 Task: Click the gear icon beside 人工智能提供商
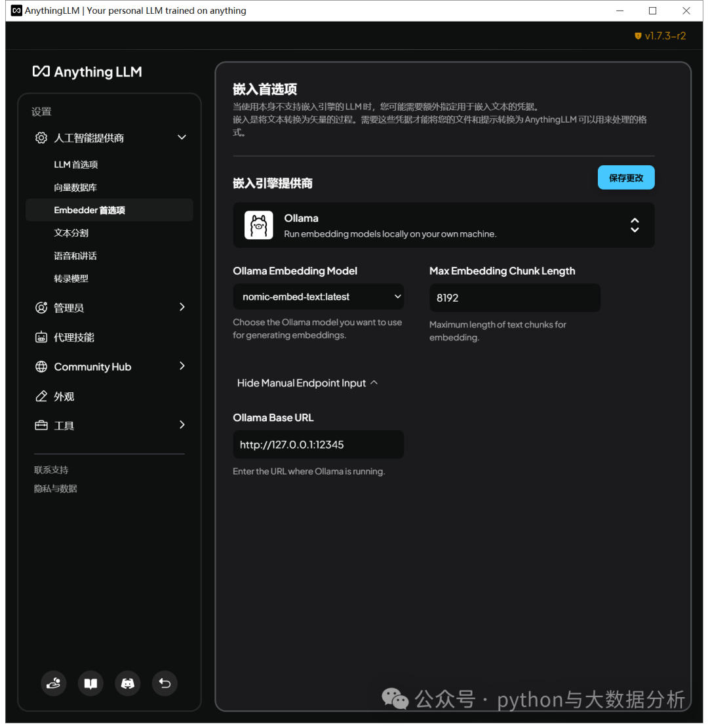coord(41,138)
